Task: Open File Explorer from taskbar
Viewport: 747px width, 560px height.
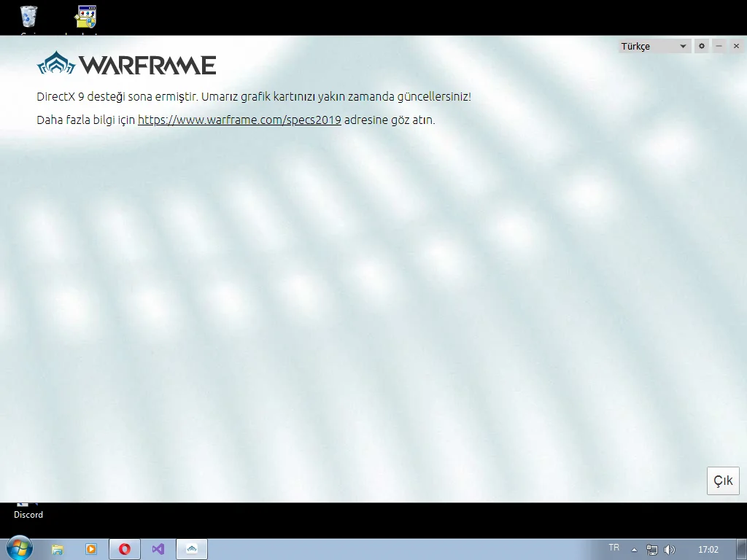Action: click(x=57, y=549)
